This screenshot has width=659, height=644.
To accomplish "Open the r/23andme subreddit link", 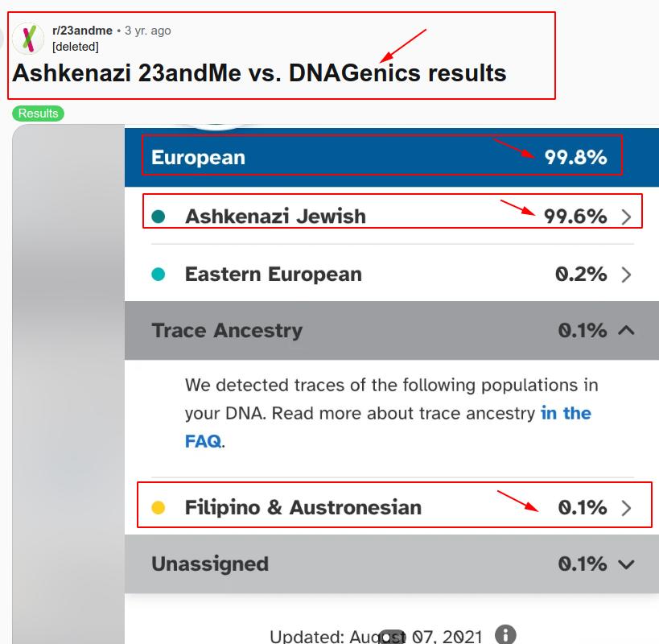I will (82, 31).
